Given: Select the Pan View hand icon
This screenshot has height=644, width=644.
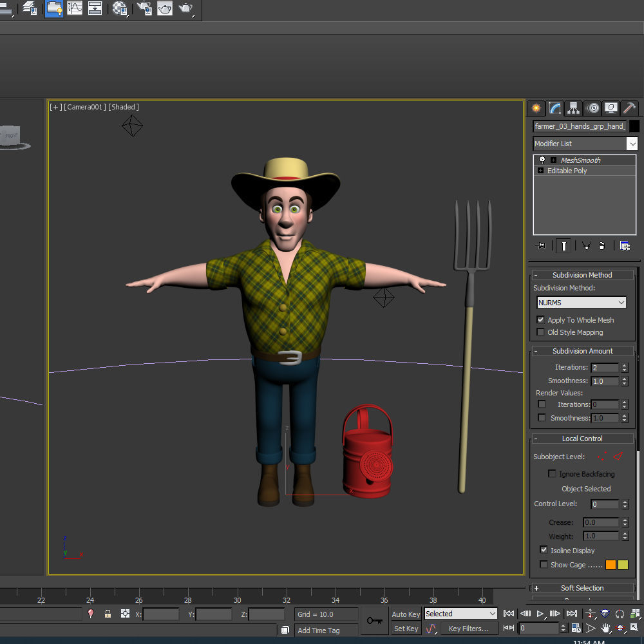Looking at the screenshot, I should (x=605, y=628).
